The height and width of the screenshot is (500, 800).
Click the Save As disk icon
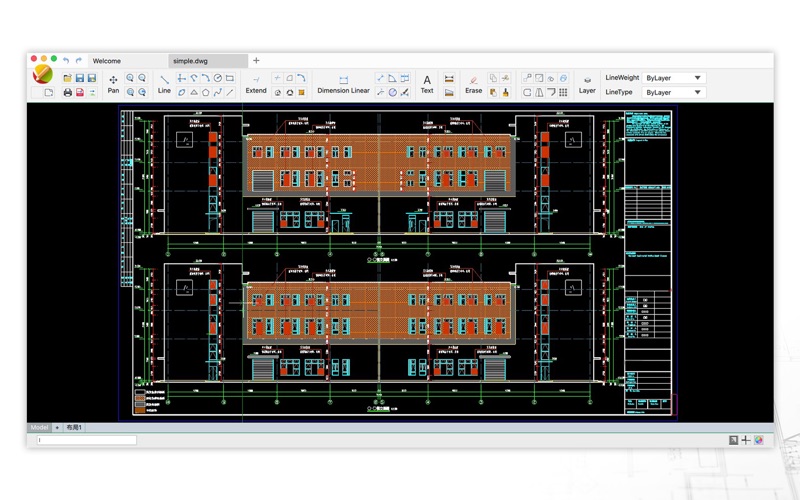pyautogui.click(x=92, y=78)
